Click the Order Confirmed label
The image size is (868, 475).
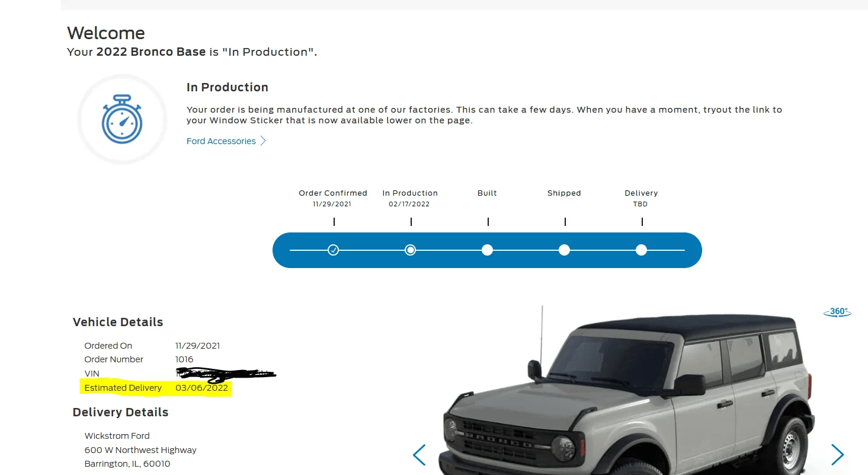(x=333, y=193)
